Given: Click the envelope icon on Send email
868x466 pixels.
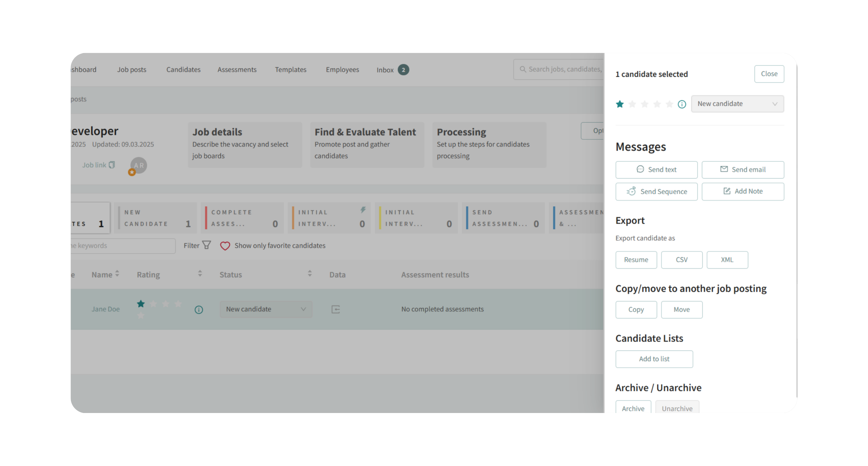Looking at the screenshot, I should click(724, 169).
